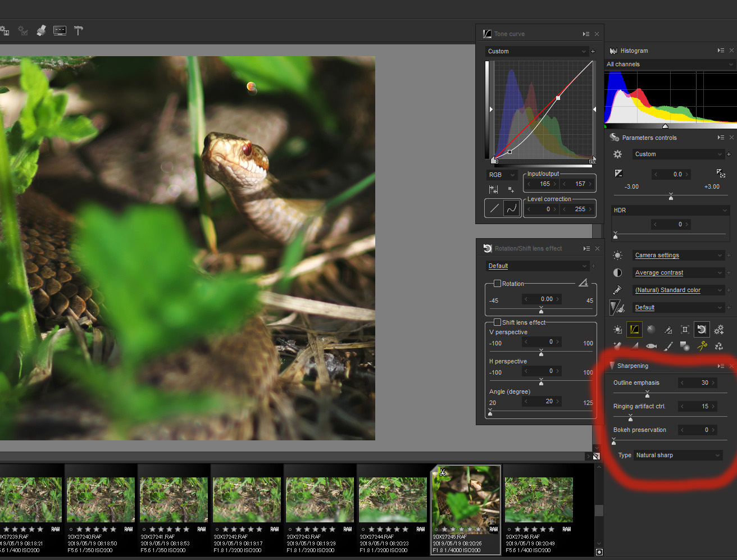Open the Histogram panel menu
This screenshot has width=737, height=560.
point(721,51)
